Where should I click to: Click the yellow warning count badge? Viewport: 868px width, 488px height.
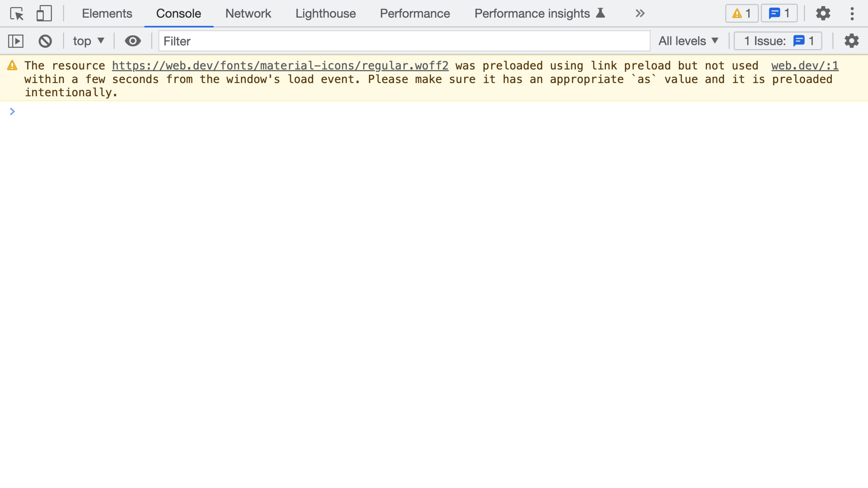coord(741,14)
